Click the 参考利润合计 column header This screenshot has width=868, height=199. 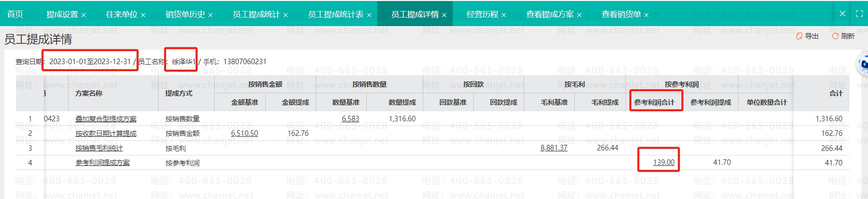click(x=654, y=102)
